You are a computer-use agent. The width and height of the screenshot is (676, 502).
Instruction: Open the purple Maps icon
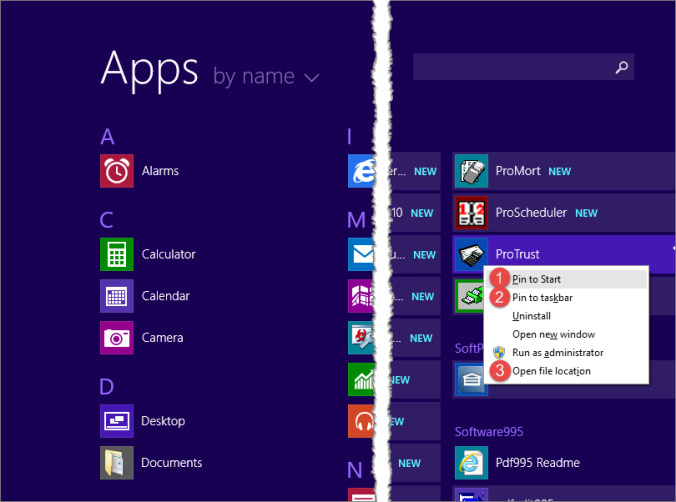pos(361,296)
